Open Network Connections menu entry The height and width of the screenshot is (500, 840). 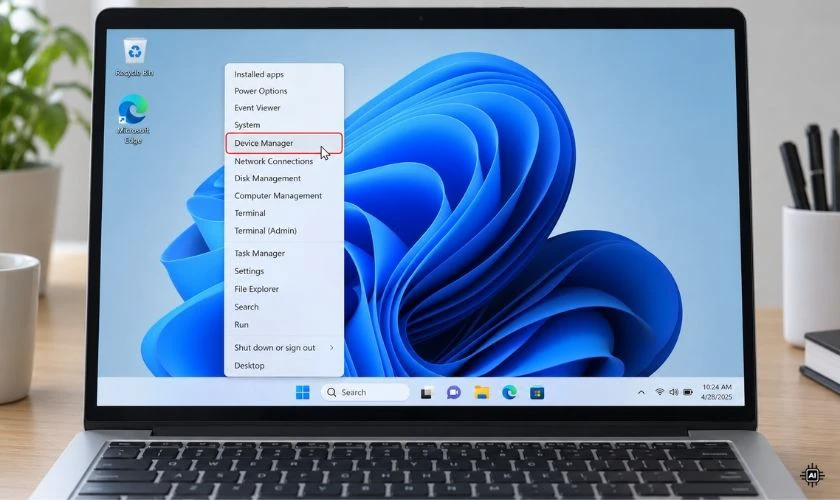[284, 161]
